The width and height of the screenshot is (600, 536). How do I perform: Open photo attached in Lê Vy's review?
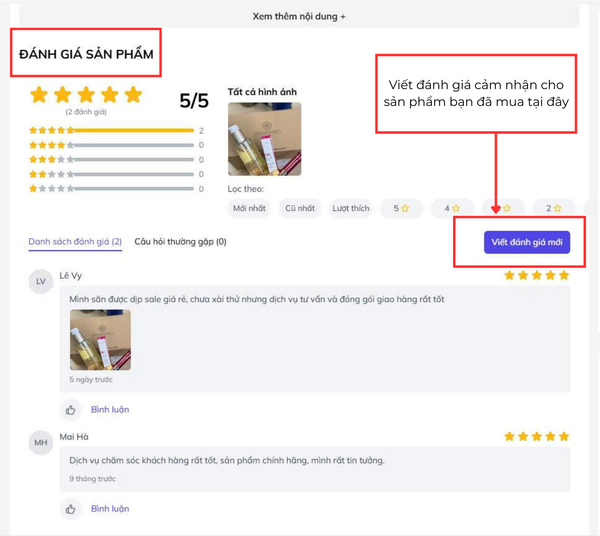(x=100, y=340)
